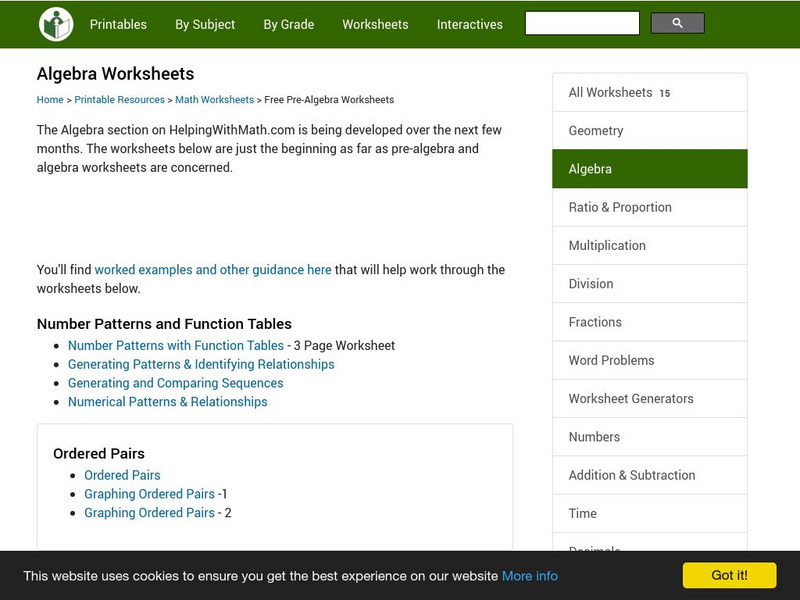The height and width of the screenshot is (600, 800).
Task: Select All Worksheets in sidebar
Action: tap(610, 93)
